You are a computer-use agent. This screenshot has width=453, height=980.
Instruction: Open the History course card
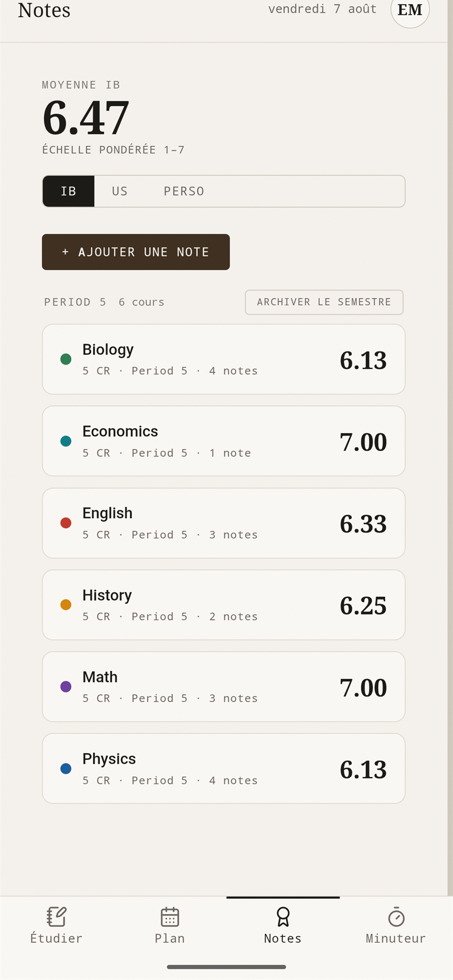coord(223,605)
